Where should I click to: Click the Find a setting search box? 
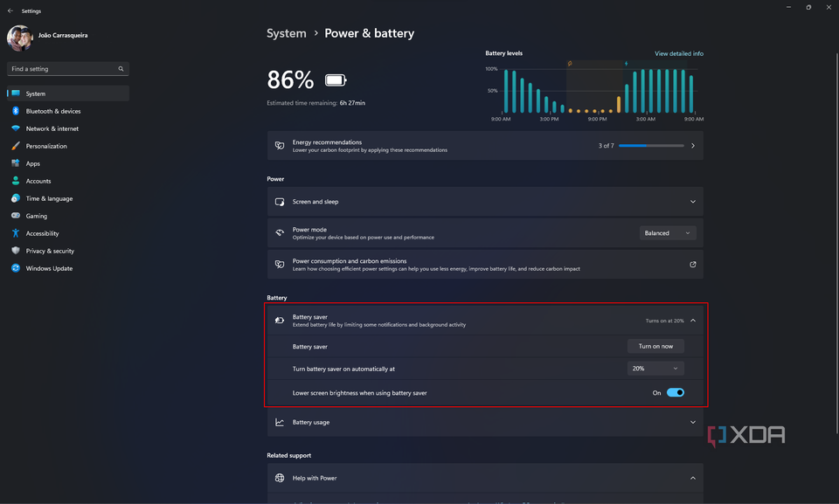[61, 69]
